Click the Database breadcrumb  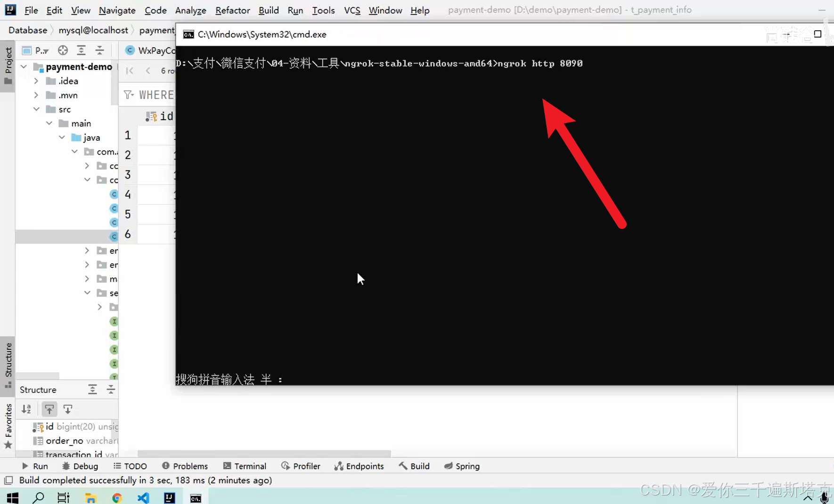(x=28, y=30)
